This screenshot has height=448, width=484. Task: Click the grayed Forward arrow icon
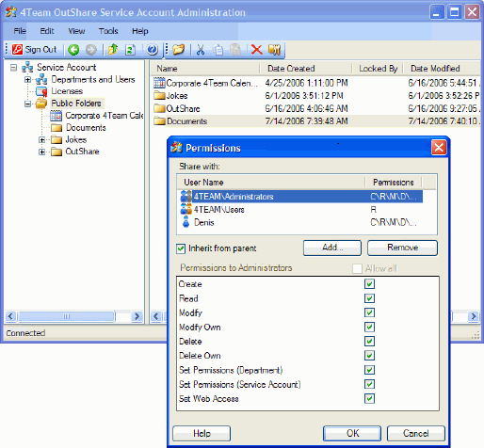(x=91, y=50)
